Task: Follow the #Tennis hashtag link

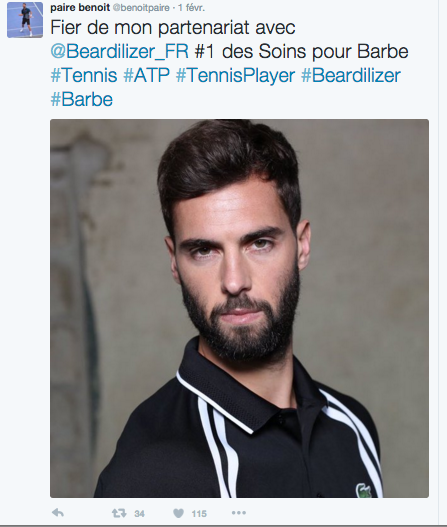Action: [84, 75]
